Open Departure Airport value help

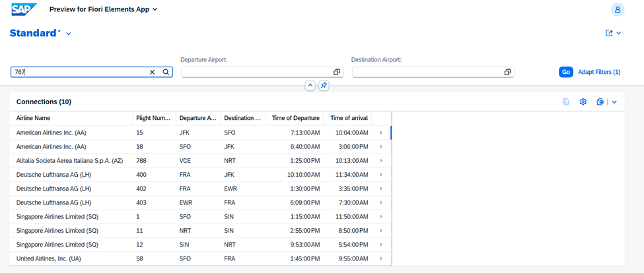336,73
